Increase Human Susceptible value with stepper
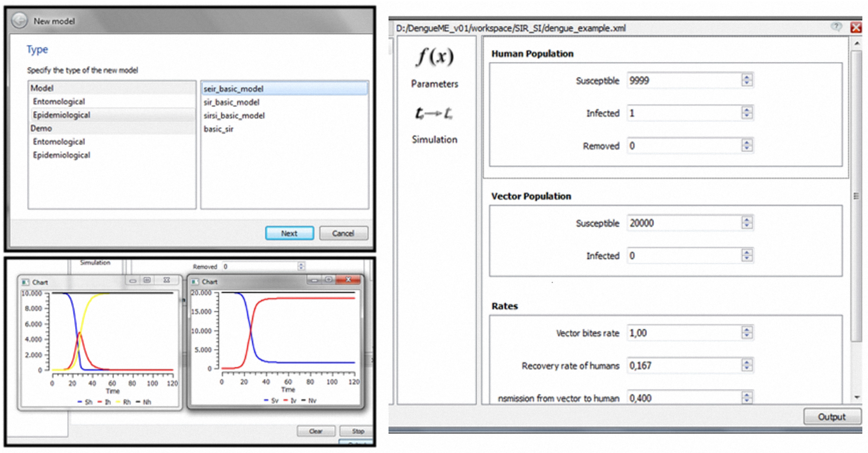 pyautogui.click(x=747, y=77)
